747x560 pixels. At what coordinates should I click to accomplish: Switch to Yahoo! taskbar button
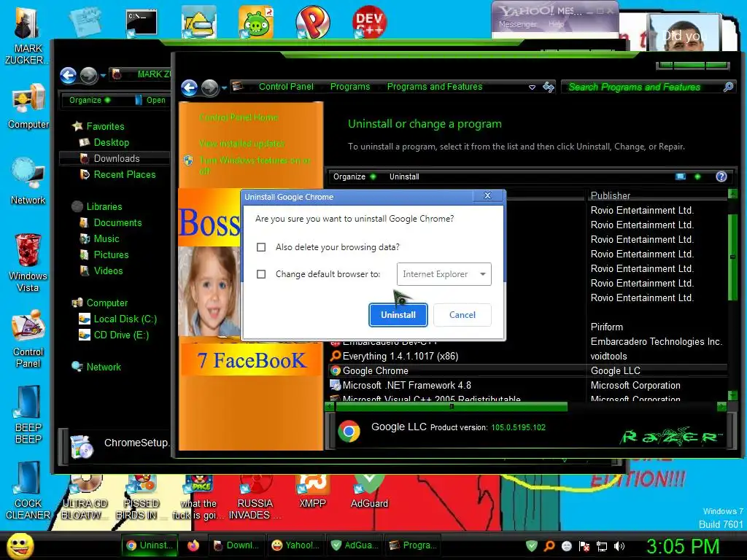(295, 545)
